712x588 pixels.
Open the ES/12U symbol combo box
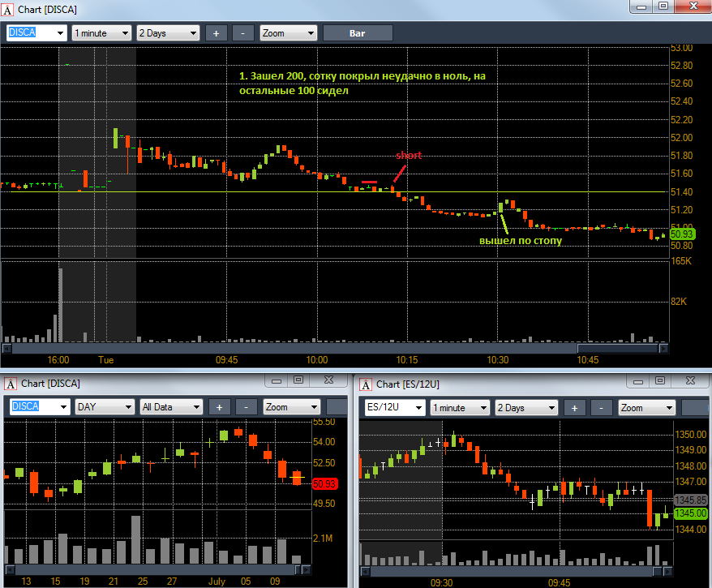[x=393, y=407]
